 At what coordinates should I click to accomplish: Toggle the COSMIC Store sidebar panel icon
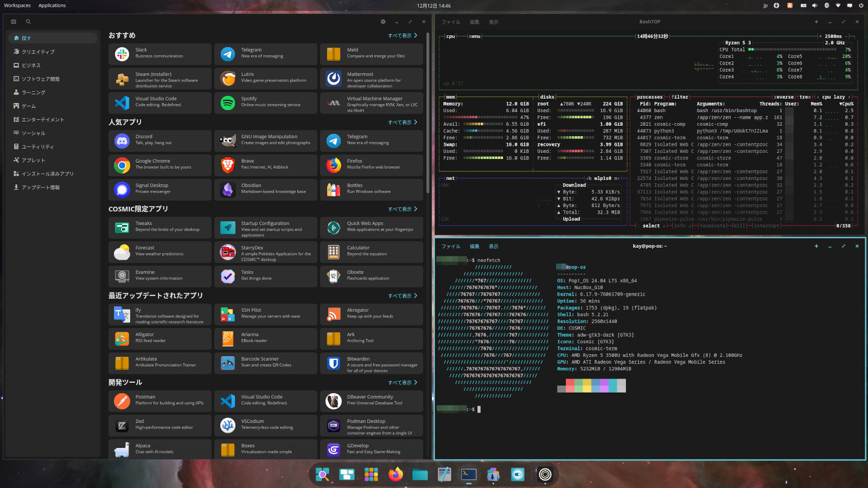[14, 22]
